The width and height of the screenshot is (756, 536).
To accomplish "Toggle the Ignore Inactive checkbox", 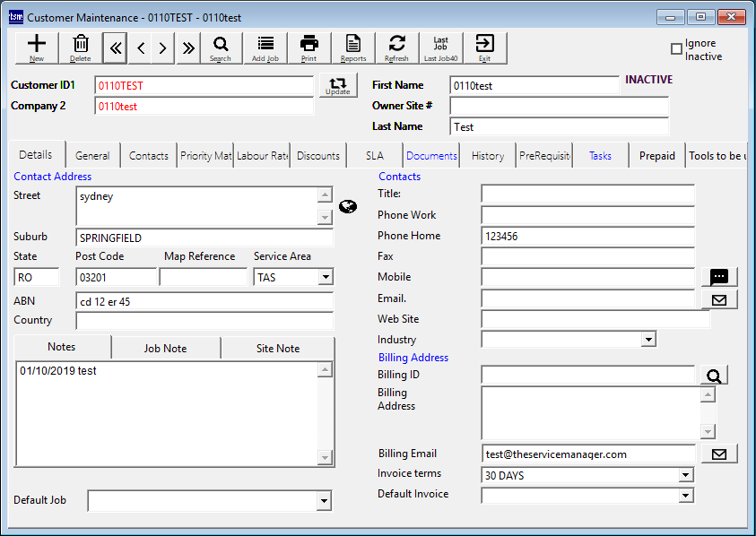I will coord(677,49).
